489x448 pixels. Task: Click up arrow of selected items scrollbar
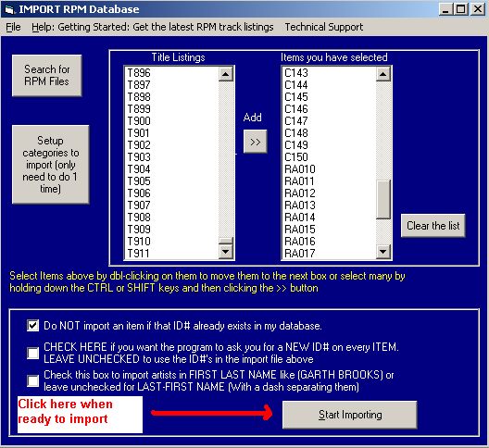[x=383, y=74]
